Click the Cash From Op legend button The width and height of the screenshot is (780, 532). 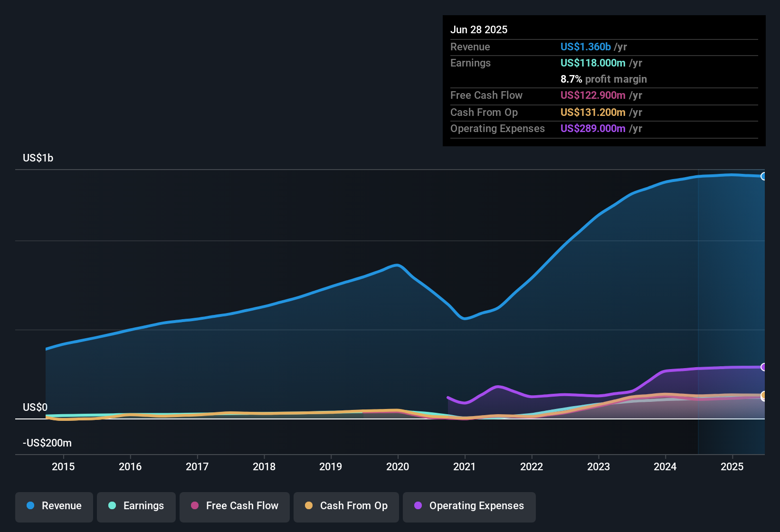point(346,506)
